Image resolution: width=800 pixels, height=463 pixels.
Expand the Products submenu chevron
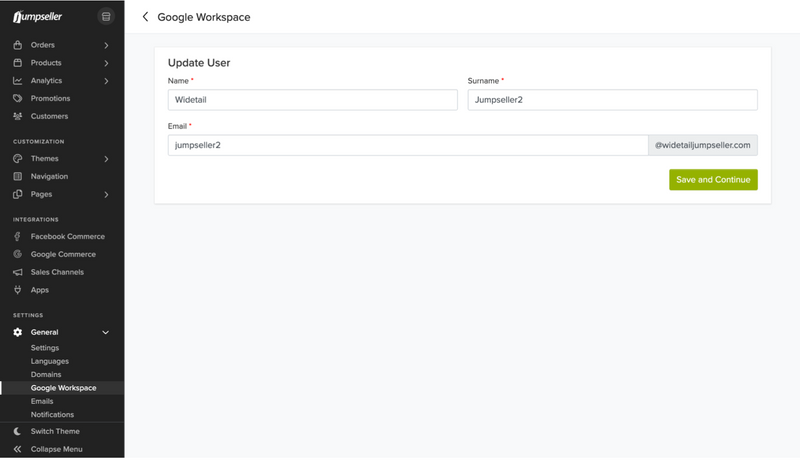click(x=106, y=63)
